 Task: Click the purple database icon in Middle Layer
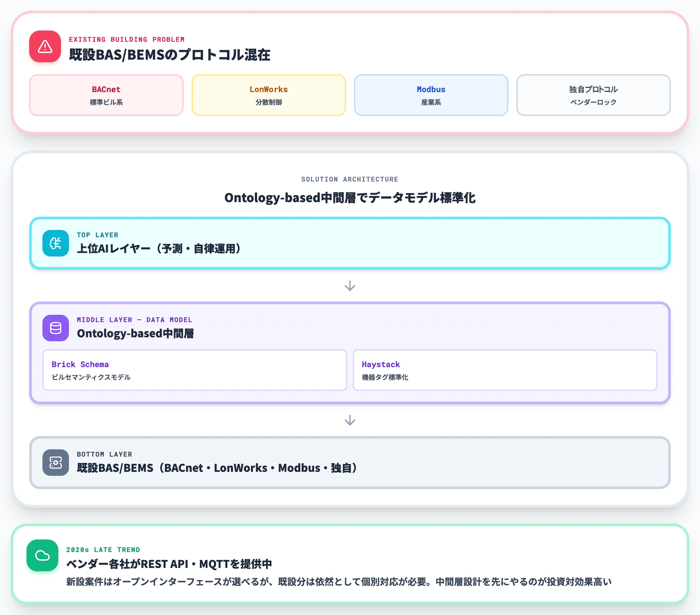click(x=55, y=328)
